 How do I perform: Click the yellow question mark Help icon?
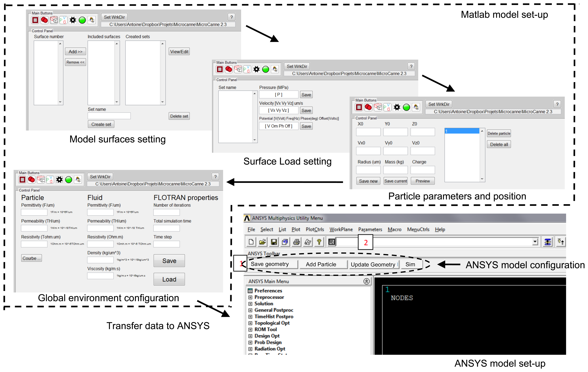click(319, 242)
